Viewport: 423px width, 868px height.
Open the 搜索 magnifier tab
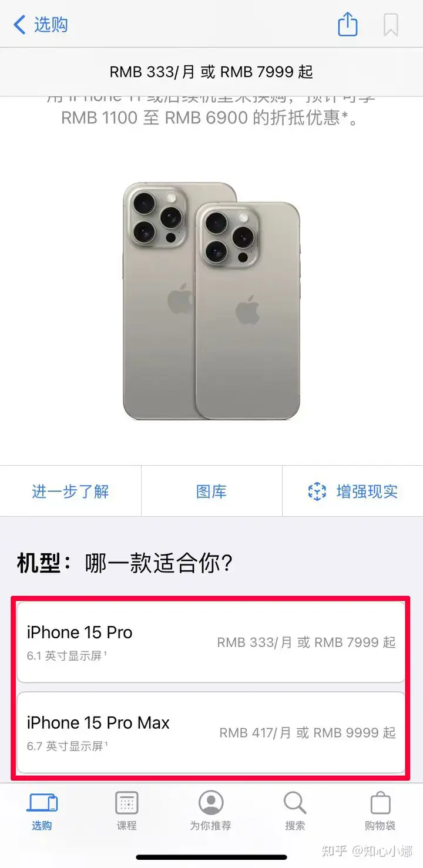pyautogui.click(x=295, y=802)
